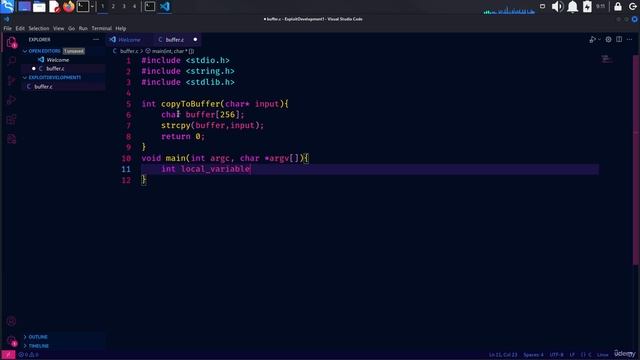Select Welcome in Open Editors list

(64, 60)
